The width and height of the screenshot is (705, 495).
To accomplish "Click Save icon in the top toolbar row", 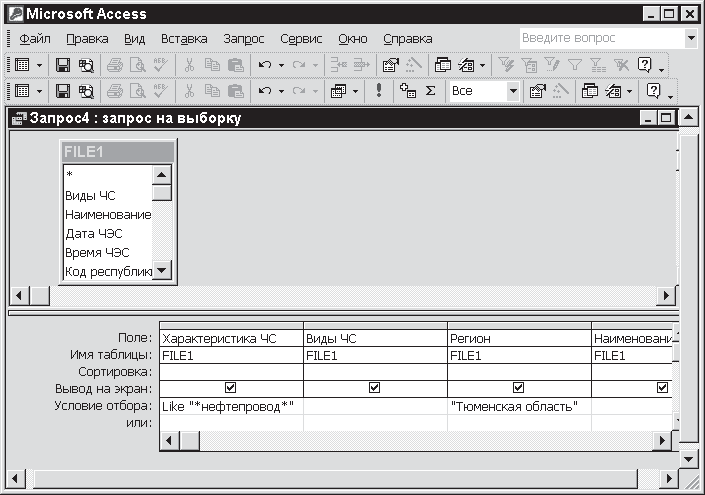I will [x=62, y=65].
